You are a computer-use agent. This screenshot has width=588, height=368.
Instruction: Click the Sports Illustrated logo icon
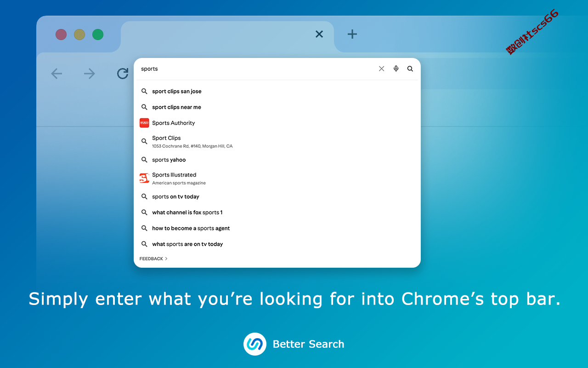[144, 178]
